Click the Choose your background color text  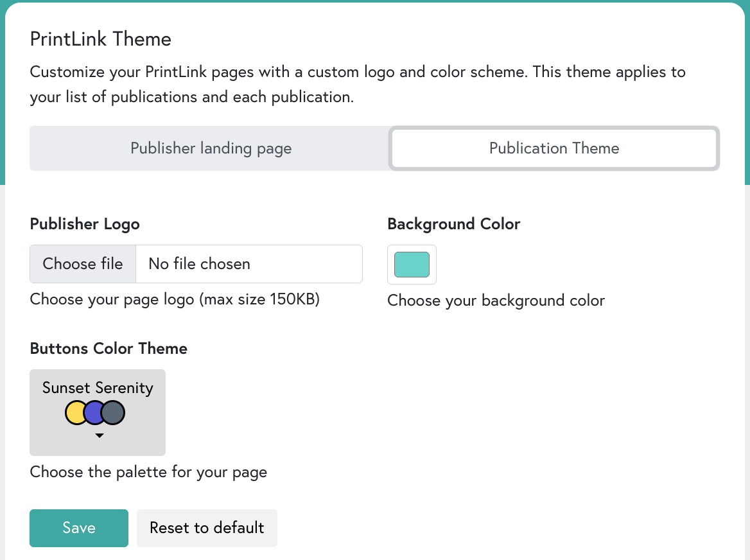496,300
